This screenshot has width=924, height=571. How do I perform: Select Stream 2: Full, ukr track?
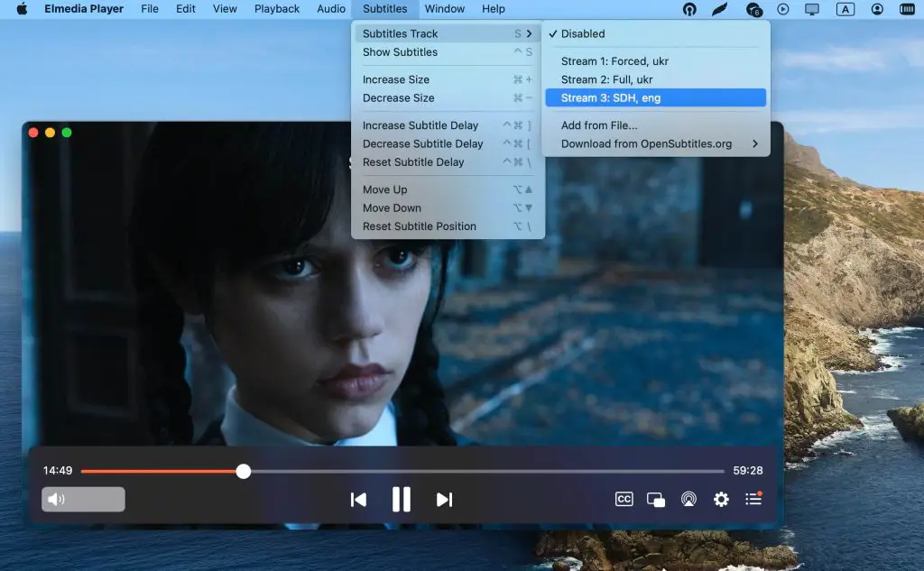pos(656,79)
